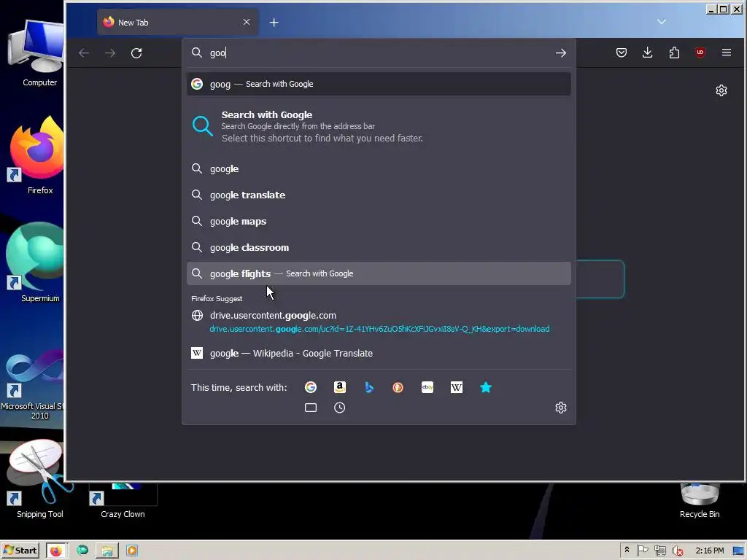747x560 pixels.
Task: Open the Extensions puzzle icon
Action: point(674,52)
